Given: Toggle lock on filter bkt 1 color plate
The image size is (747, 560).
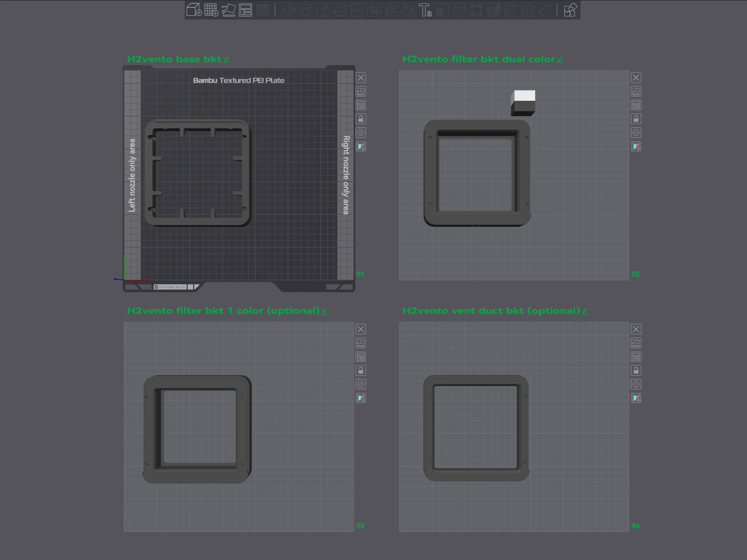Looking at the screenshot, I should (361, 371).
